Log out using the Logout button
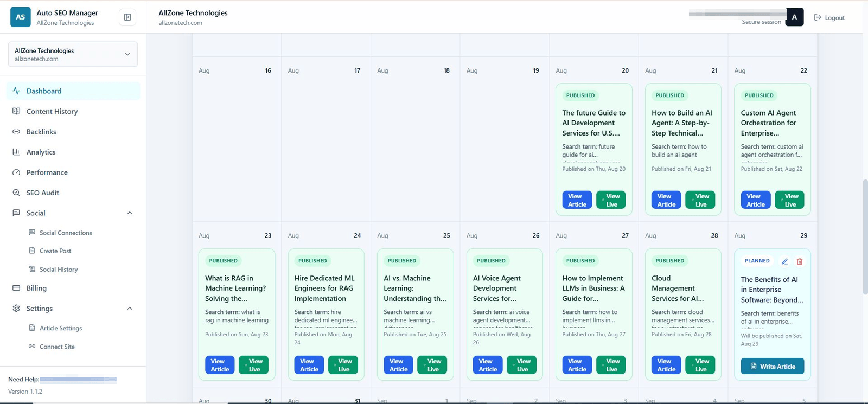The width and height of the screenshot is (868, 404). 829,17
